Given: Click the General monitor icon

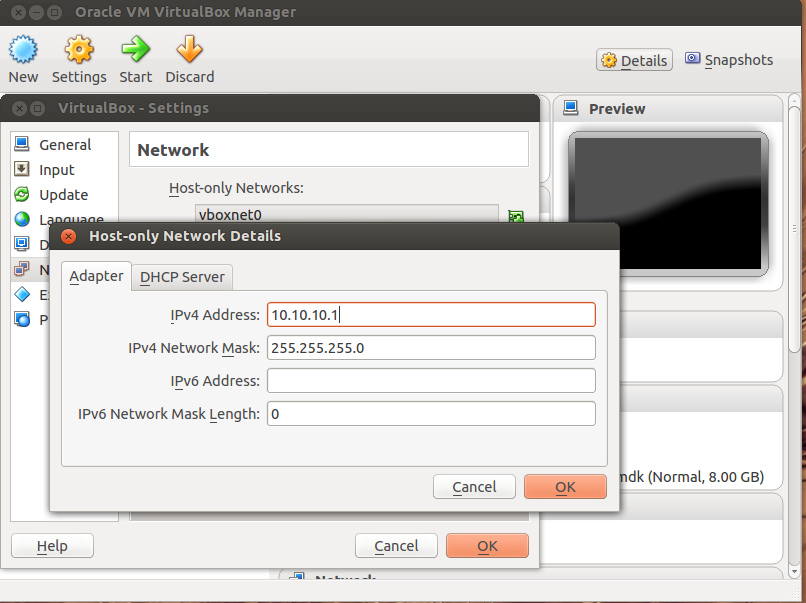Looking at the screenshot, I should (x=22, y=144).
